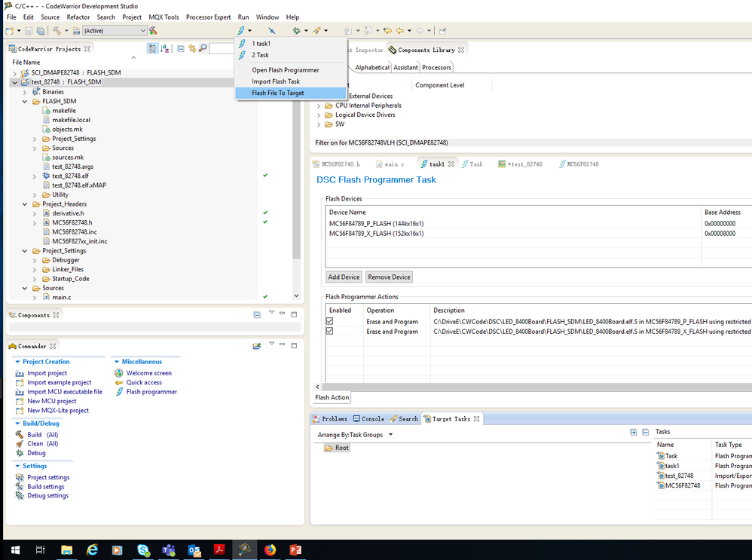The height and width of the screenshot is (560, 752).
Task: Select the Root folder in Target Tasks
Action: tap(337, 448)
